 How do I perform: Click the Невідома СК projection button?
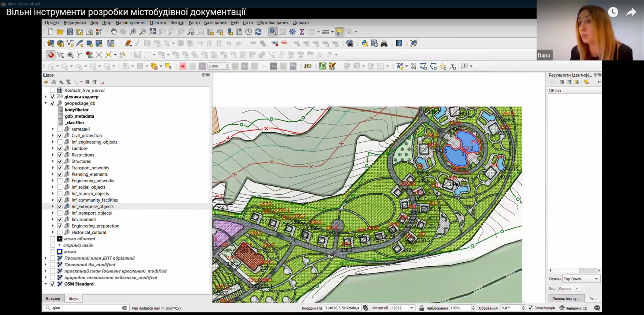coord(573,308)
